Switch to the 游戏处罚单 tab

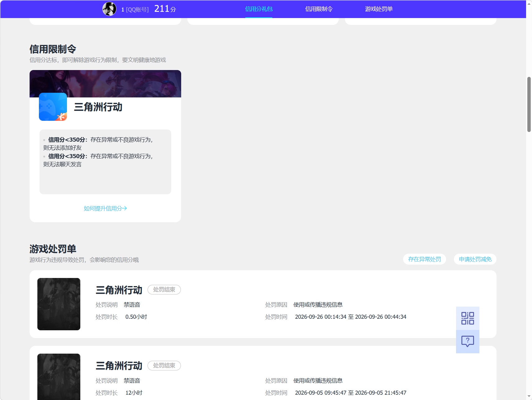(379, 9)
